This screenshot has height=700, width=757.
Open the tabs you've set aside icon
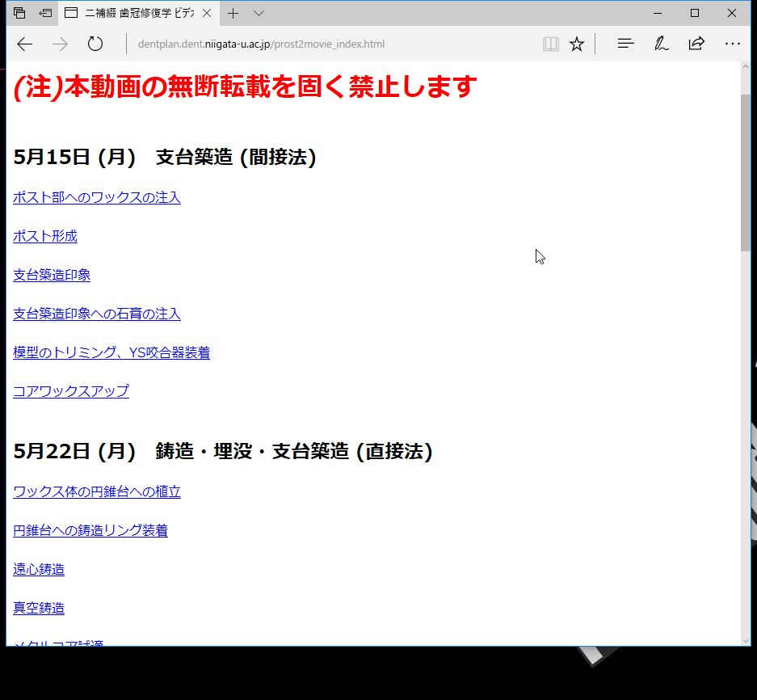tap(19, 13)
